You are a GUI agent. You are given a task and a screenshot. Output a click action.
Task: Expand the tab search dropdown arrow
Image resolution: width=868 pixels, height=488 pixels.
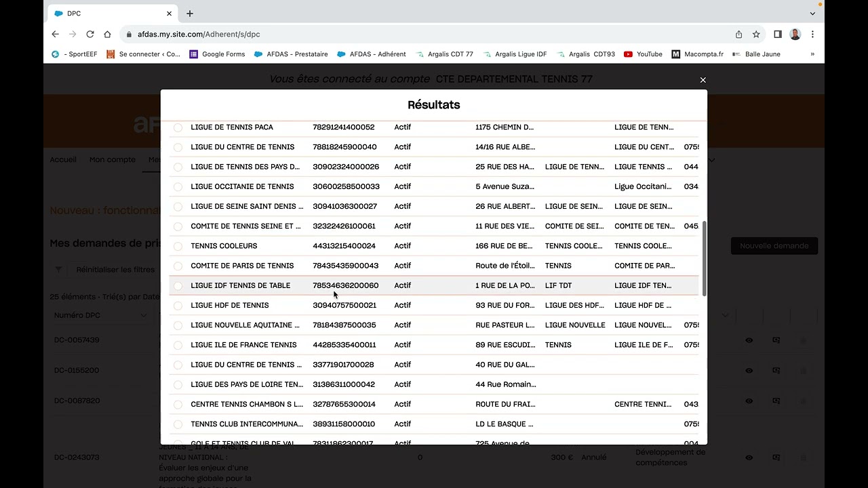click(812, 14)
